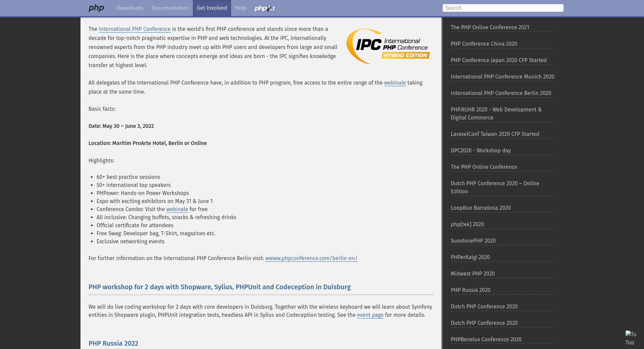Click the 'Date: May 30 – June 3, 2022' text

click(121, 126)
